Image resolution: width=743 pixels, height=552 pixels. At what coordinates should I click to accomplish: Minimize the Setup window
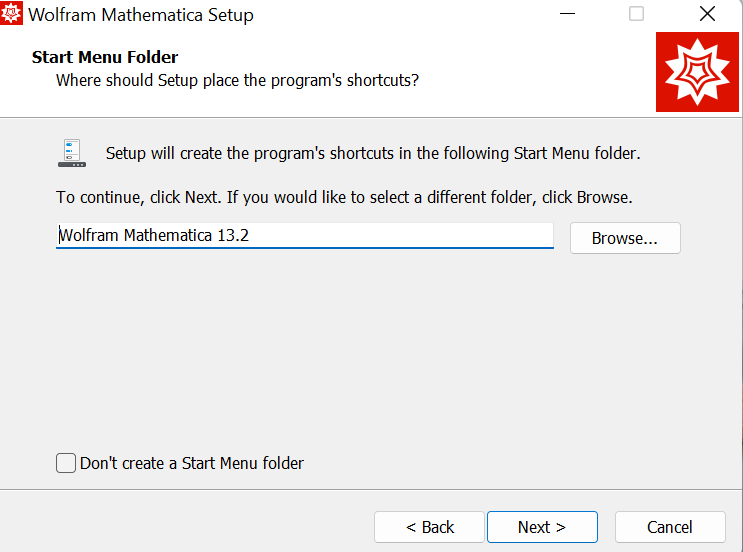[566, 15]
